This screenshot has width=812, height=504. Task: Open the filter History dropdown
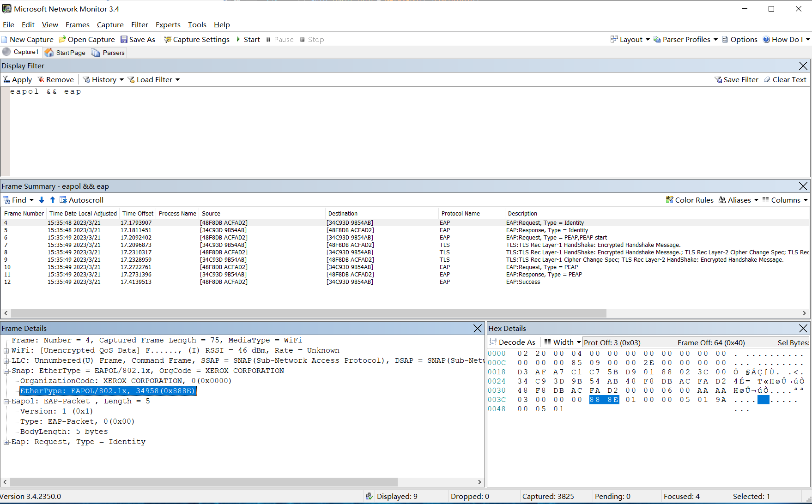(103, 80)
